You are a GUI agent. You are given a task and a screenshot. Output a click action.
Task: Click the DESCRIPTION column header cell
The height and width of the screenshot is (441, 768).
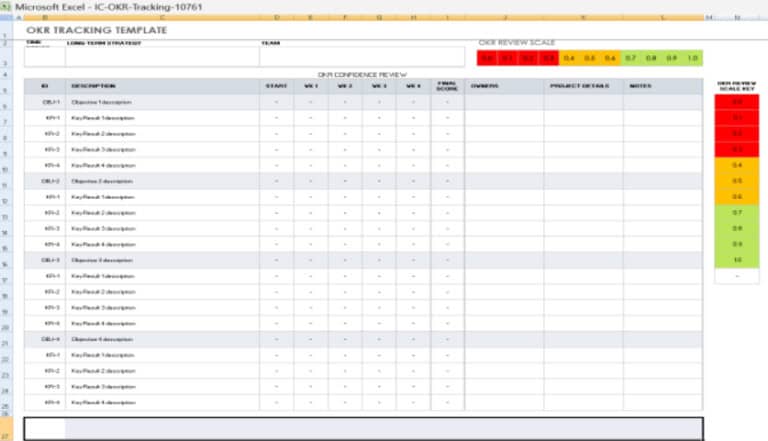pos(162,86)
